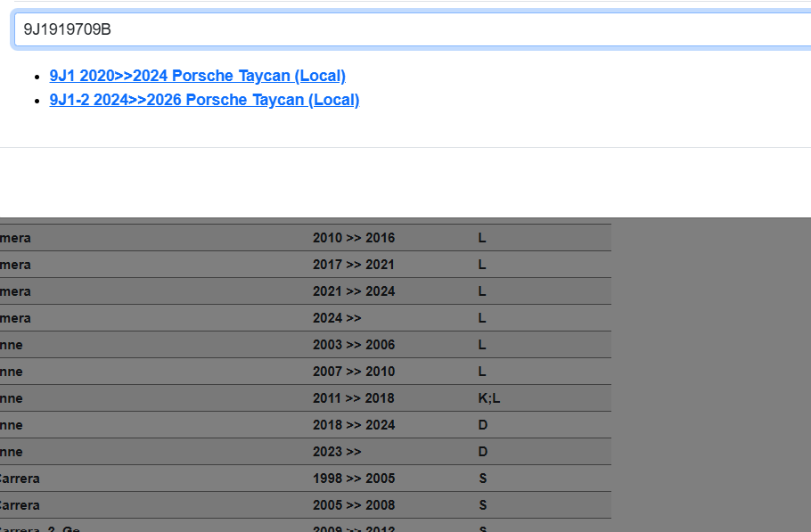Pick the 2011 >> 2018 year cell
Screen dimensions: 811x532
pos(353,398)
